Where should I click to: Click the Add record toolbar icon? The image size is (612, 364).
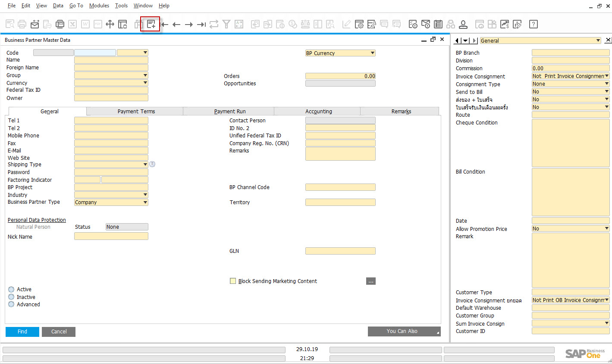151,24
